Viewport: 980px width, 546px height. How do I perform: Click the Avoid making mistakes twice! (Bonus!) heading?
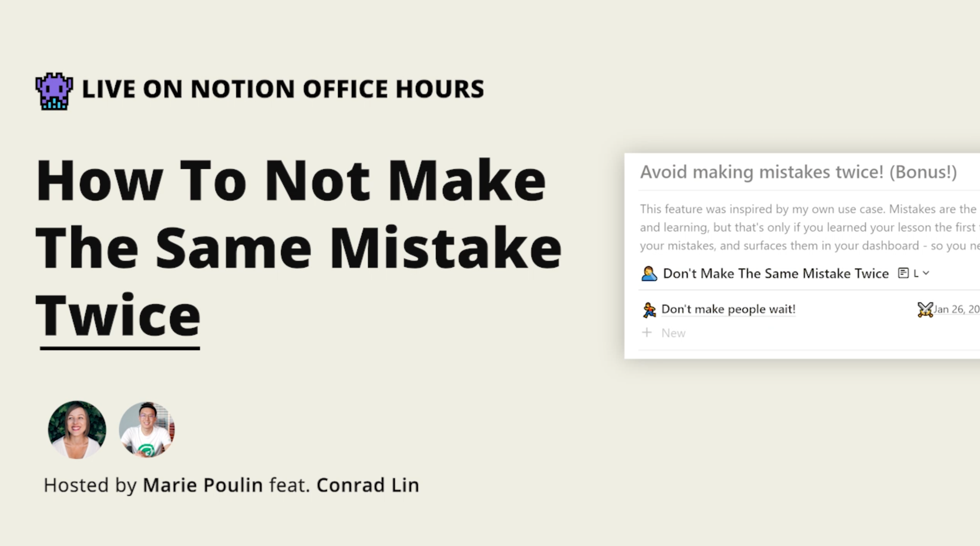(x=798, y=172)
